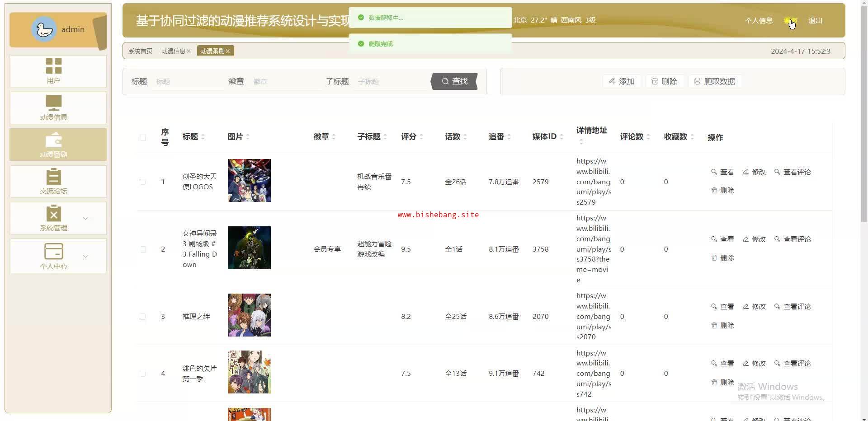Sort table by 详情地址 column
Screen dimensions: 868x421
581,142
